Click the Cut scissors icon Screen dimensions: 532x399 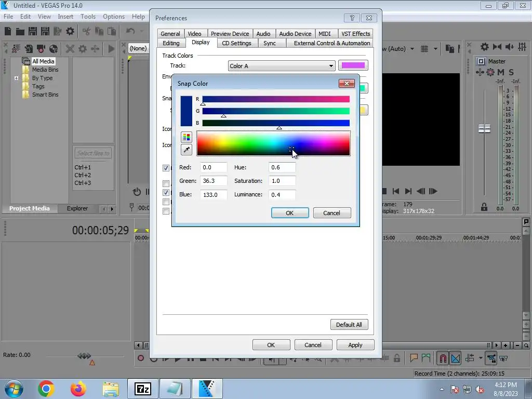pos(87,32)
